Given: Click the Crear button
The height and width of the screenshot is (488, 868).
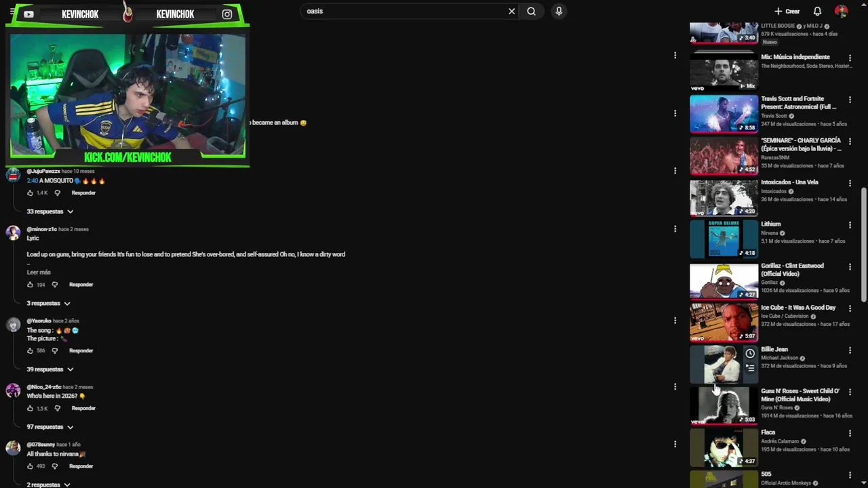Looking at the screenshot, I should tap(787, 12).
